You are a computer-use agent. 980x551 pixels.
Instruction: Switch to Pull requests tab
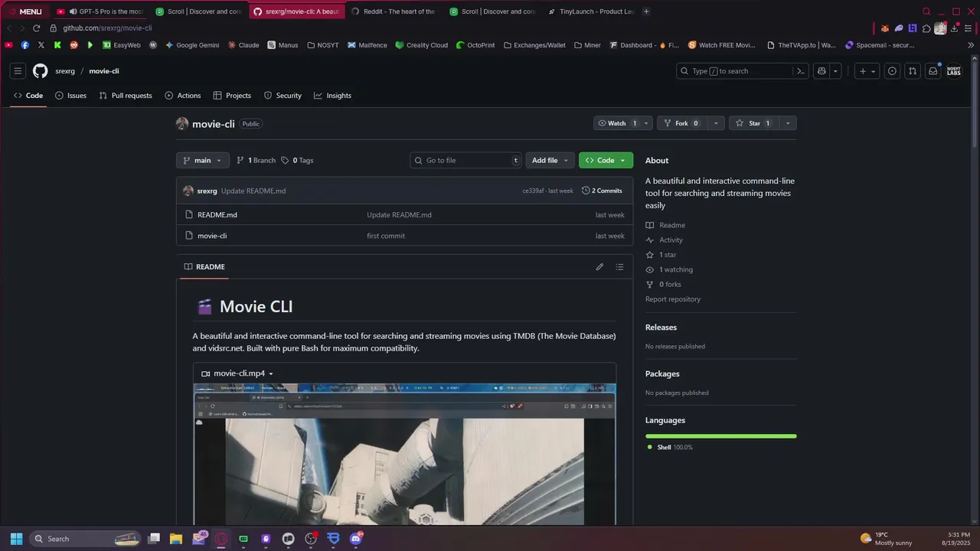tap(126, 96)
